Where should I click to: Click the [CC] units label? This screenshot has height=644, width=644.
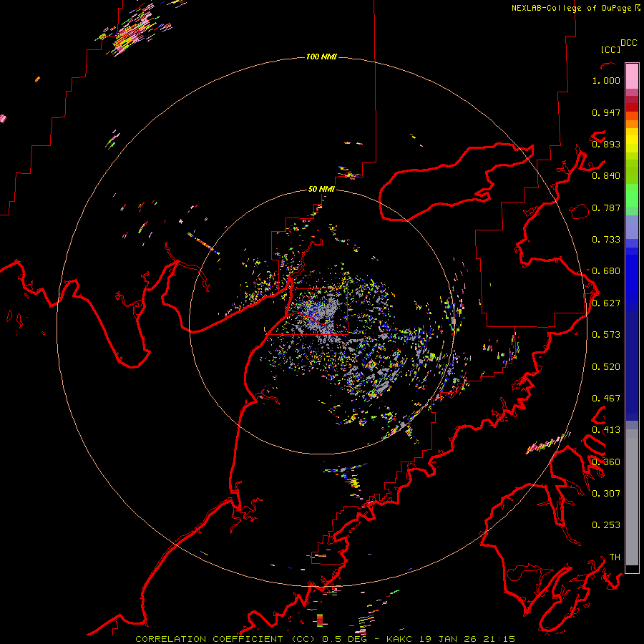(x=610, y=49)
